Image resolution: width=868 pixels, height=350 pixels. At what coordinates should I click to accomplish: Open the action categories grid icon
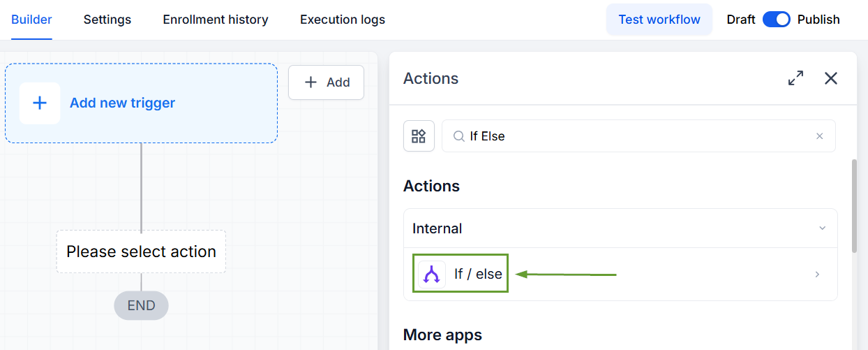pos(419,136)
